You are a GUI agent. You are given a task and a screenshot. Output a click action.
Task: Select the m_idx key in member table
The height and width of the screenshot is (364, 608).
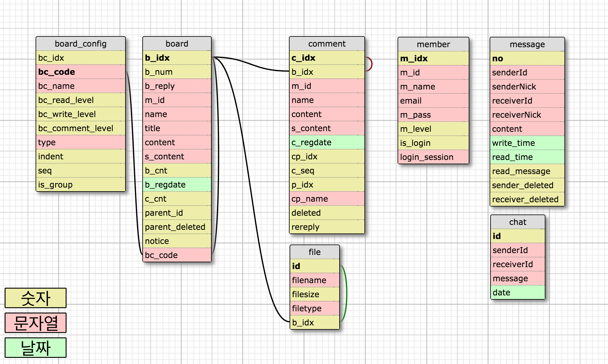(x=433, y=59)
